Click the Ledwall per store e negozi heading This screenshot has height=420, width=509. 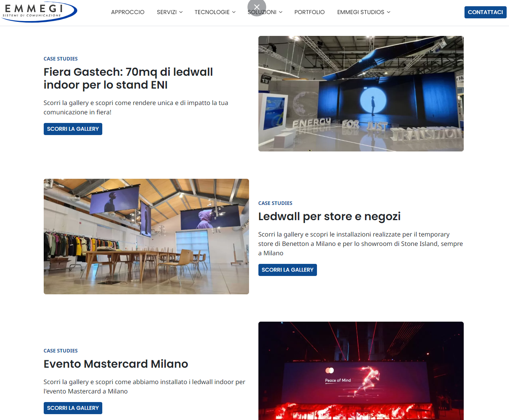329,216
